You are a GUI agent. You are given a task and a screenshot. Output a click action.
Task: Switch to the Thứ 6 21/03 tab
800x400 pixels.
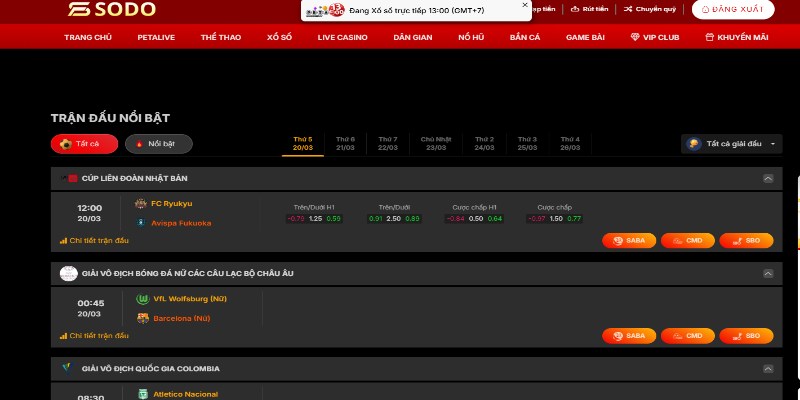pos(345,143)
